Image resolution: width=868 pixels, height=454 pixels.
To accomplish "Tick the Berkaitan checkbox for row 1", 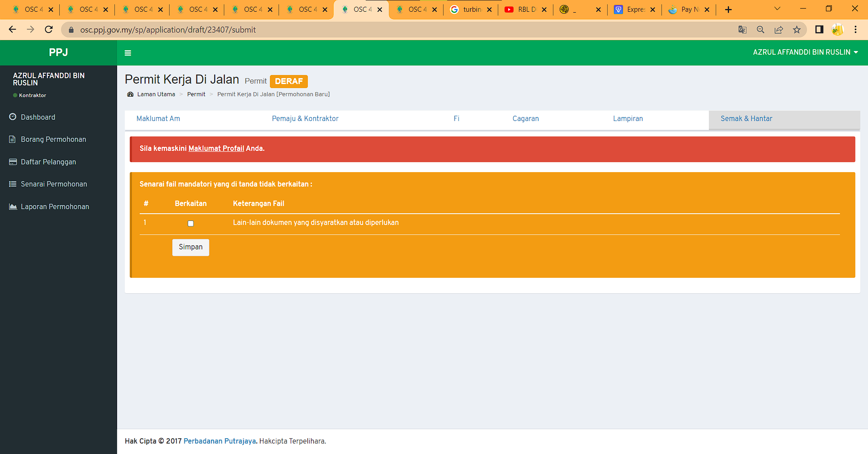I will (191, 223).
